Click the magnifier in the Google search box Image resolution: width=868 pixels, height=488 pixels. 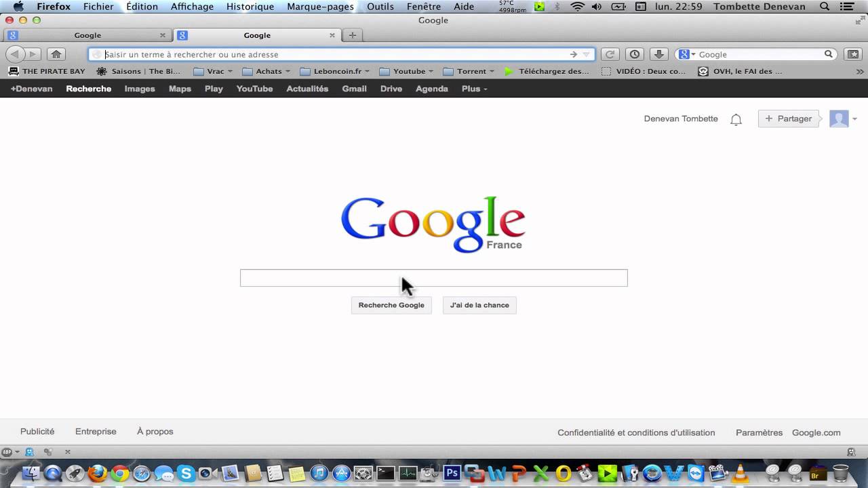(x=828, y=54)
